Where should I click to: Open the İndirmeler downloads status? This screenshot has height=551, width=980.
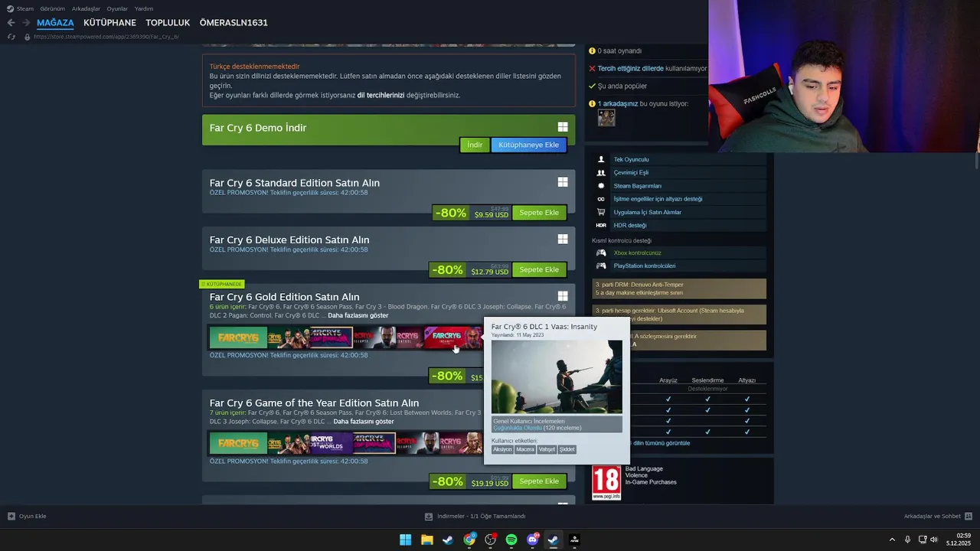tap(475, 517)
